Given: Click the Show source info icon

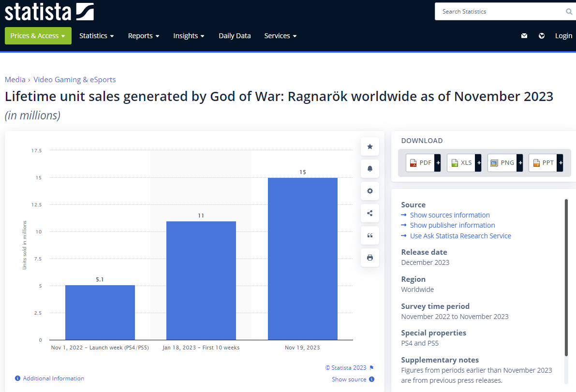Looking at the screenshot, I should coord(372,379).
